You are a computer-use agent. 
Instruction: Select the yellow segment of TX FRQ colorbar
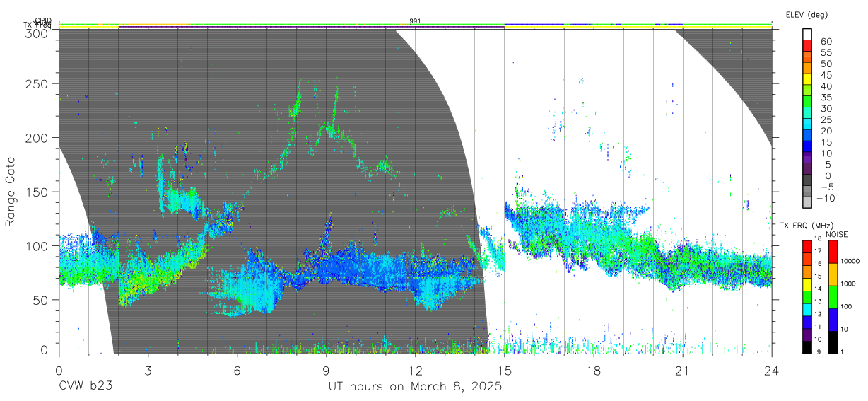[807, 286]
